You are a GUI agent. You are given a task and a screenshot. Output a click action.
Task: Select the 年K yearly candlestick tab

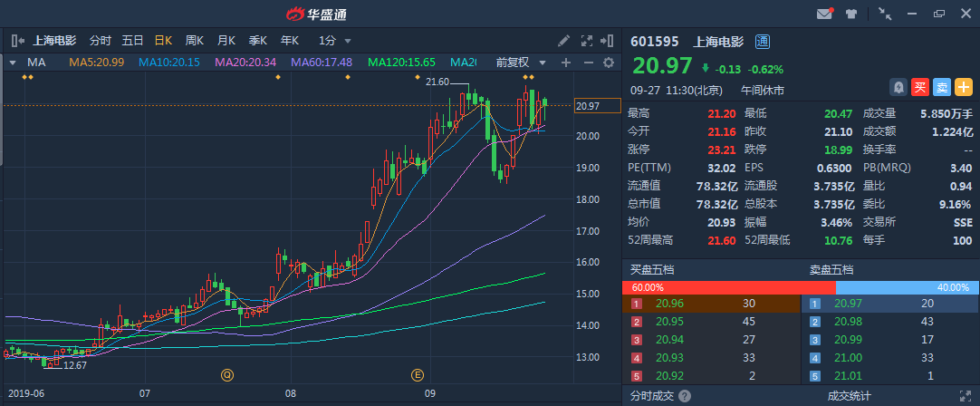click(x=289, y=41)
